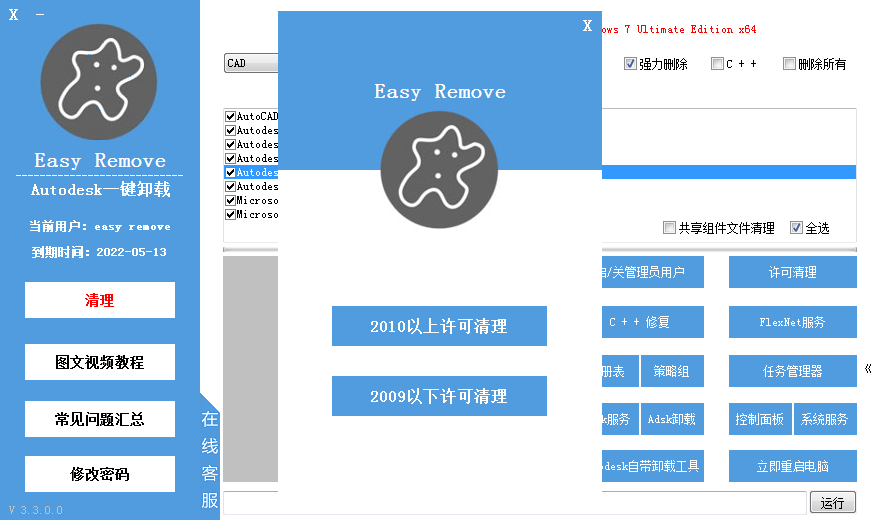
Task: Uncheck the AutoCAD list item checkbox
Action: click(230, 116)
